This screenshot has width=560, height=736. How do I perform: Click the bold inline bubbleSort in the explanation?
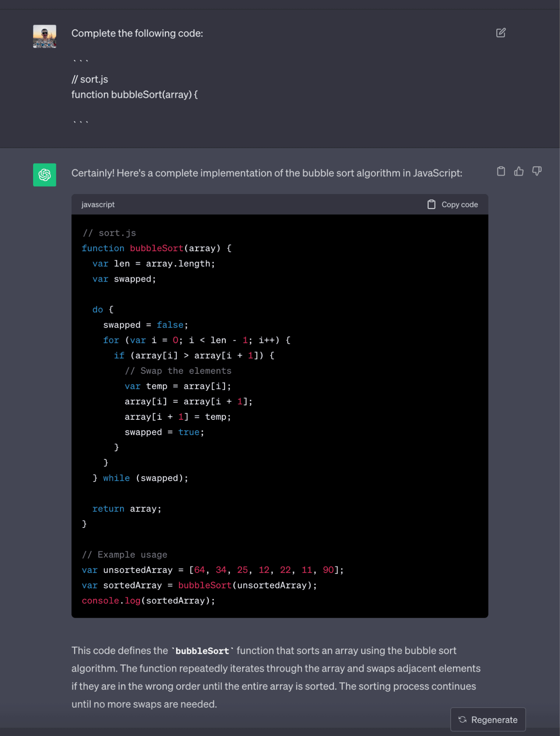(x=202, y=651)
